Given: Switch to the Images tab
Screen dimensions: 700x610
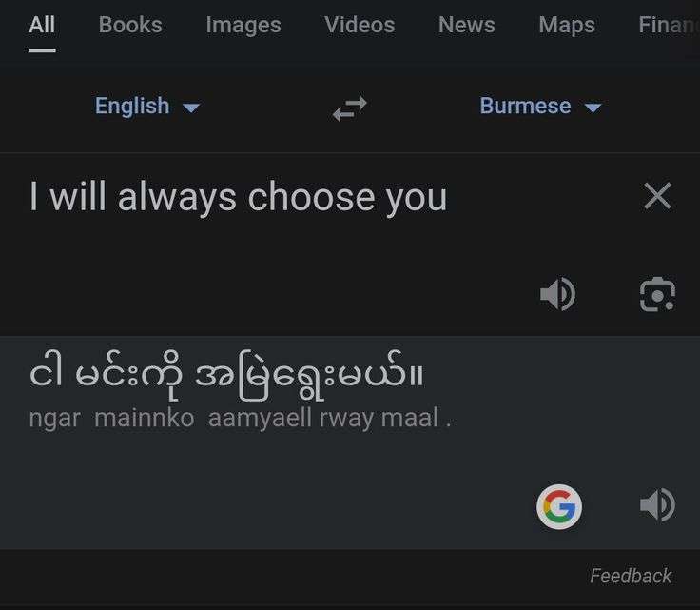Looking at the screenshot, I should (243, 25).
